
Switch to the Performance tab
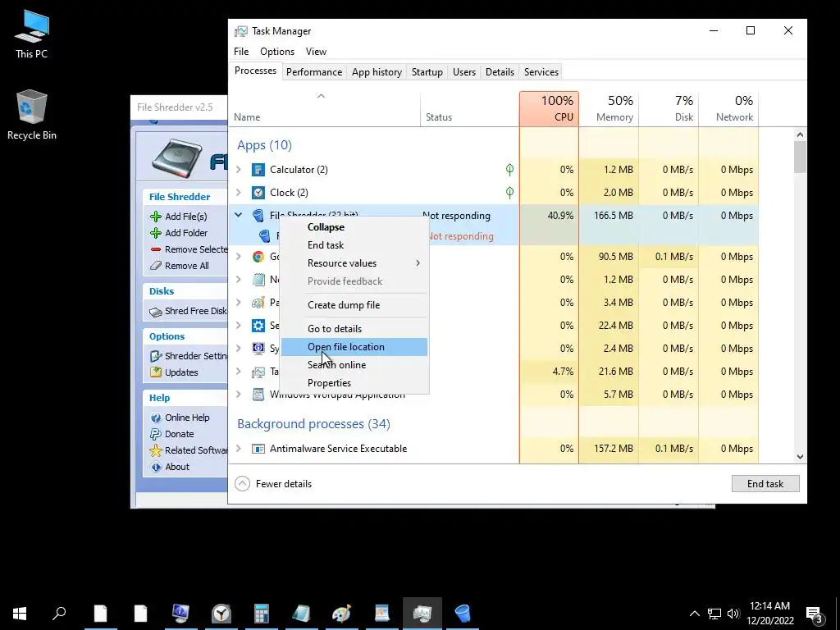point(314,72)
